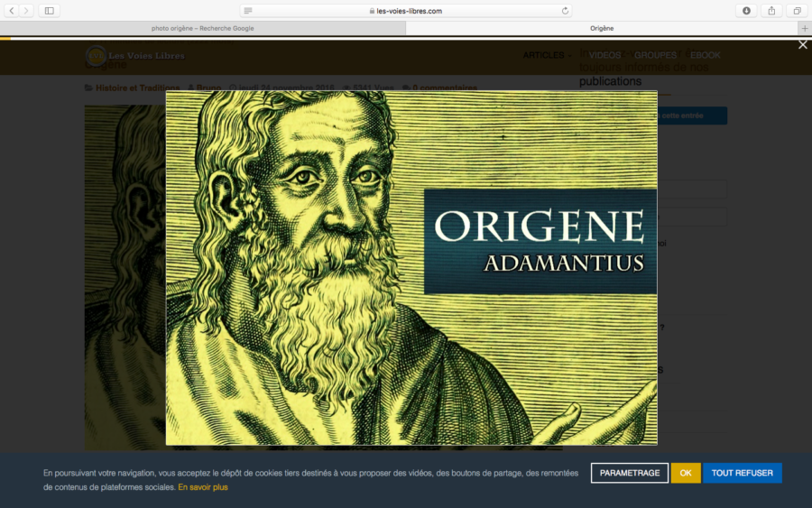The height and width of the screenshot is (508, 812).
Task: Close the image lightbox with X
Action: point(803,45)
